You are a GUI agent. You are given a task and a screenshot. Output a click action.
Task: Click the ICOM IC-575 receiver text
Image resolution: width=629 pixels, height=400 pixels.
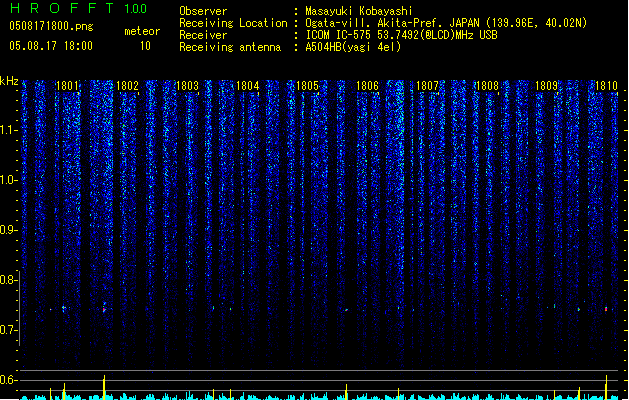coord(401,35)
